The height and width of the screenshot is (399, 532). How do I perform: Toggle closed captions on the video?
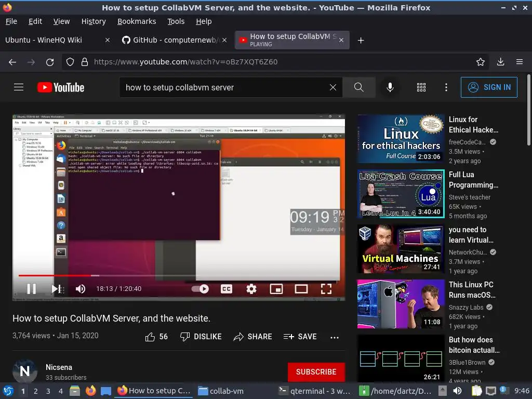point(227,289)
